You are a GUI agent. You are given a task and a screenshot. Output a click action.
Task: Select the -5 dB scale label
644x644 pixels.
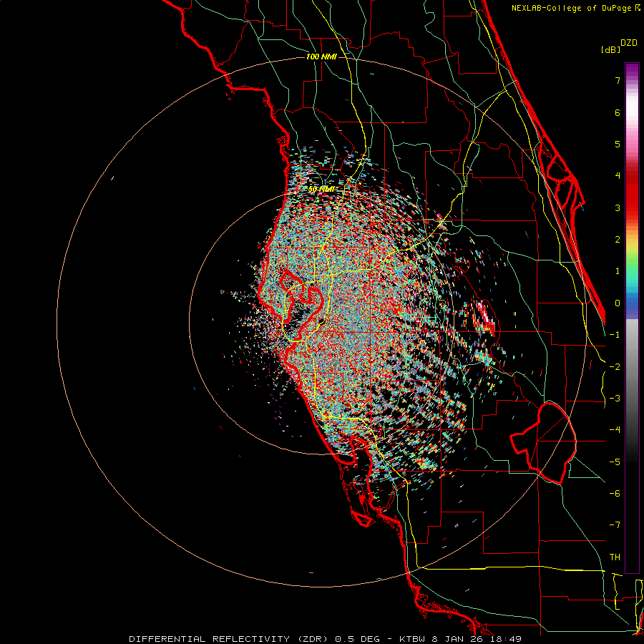tap(615, 462)
